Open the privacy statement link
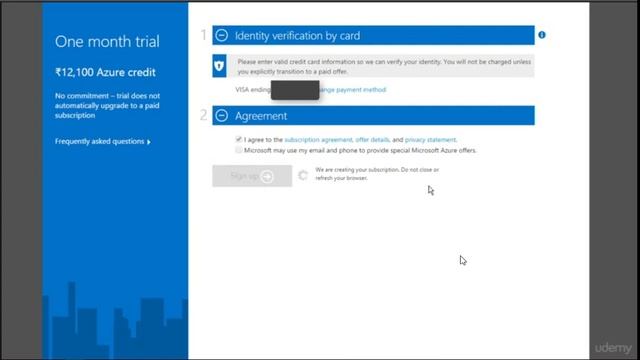 430,140
